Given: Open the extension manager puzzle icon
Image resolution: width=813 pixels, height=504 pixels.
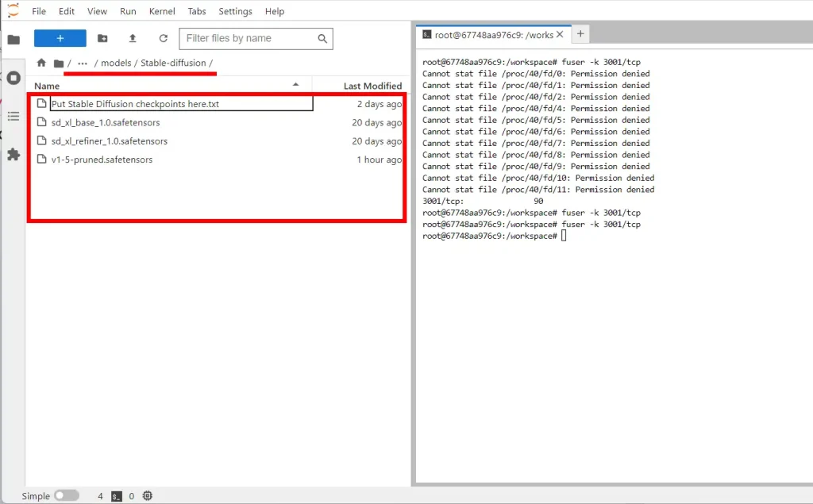Looking at the screenshot, I should pyautogui.click(x=13, y=154).
